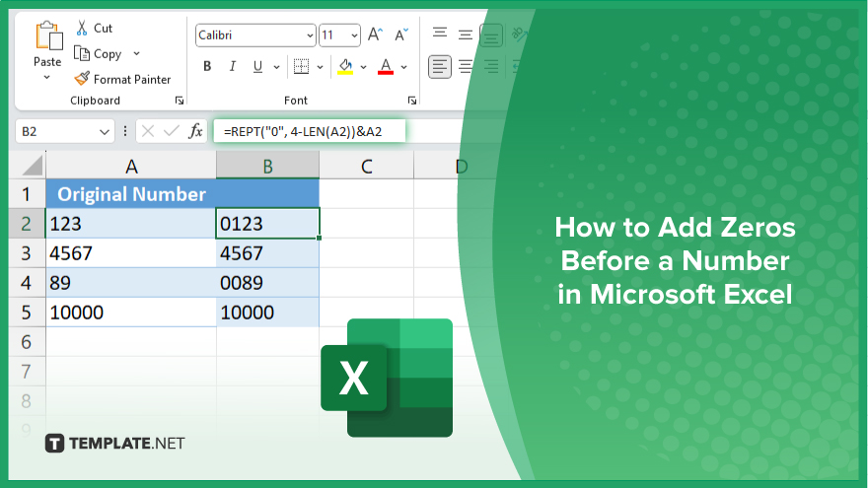Toggle Italic formatting
The width and height of the screenshot is (868, 488).
(x=233, y=66)
